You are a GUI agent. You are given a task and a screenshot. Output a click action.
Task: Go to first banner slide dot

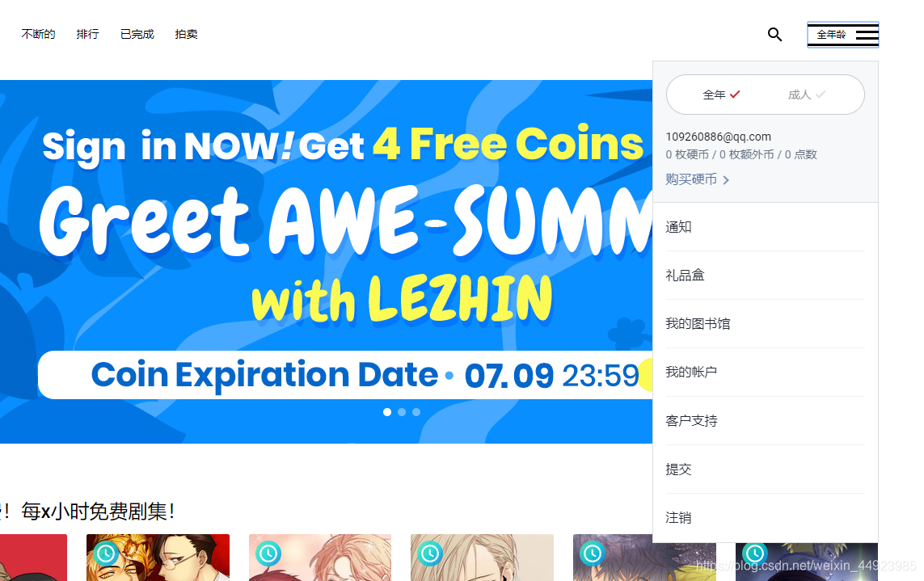387,412
